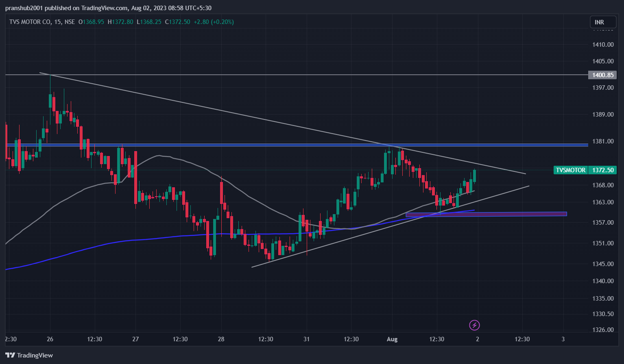Click the 1330.50 price axis label

pos(603,314)
